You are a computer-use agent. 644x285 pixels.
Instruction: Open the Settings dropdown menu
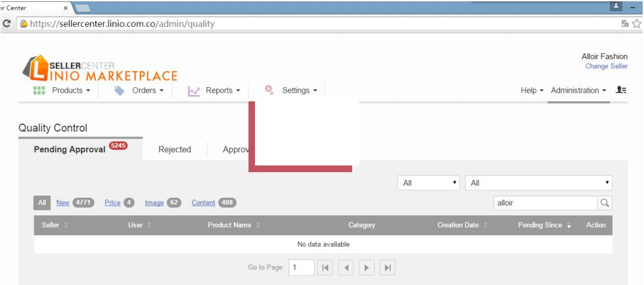(x=300, y=91)
